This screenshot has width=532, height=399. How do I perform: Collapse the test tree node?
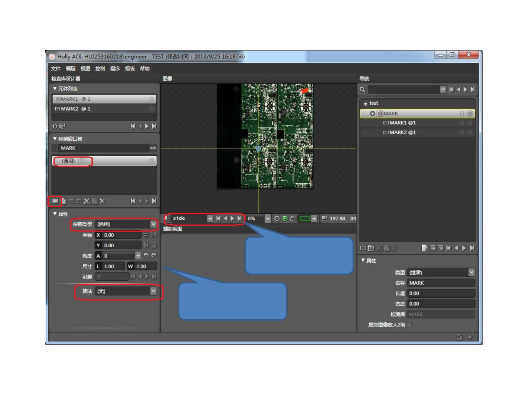click(365, 104)
